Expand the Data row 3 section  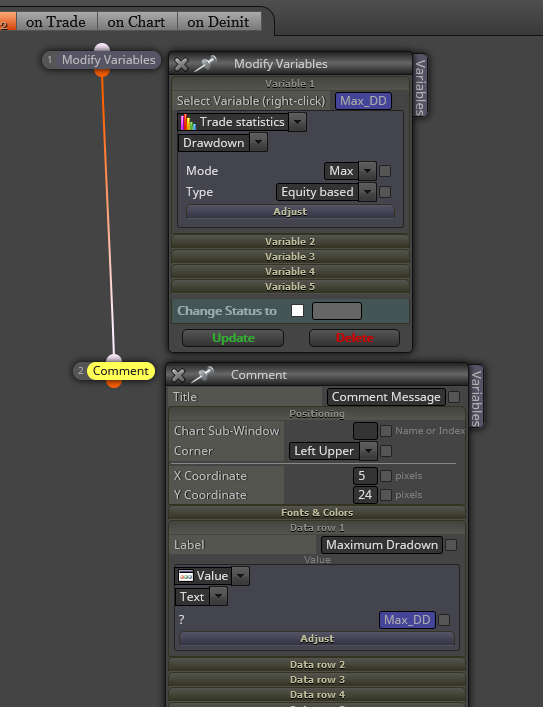pos(317,679)
